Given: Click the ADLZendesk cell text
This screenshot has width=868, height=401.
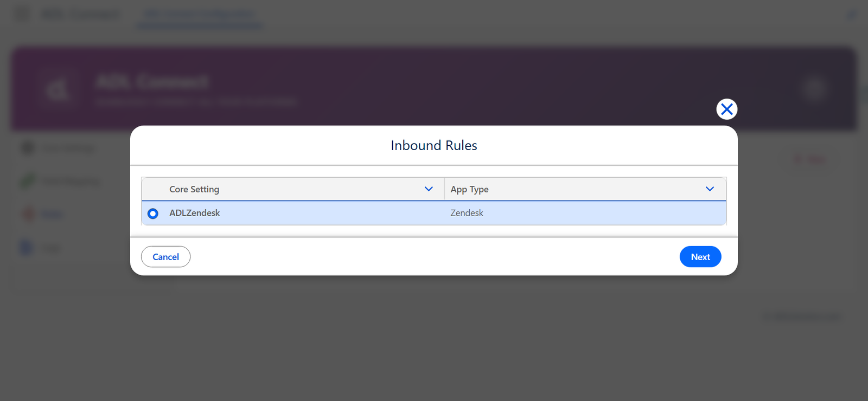Looking at the screenshot, I should [194, 213].
